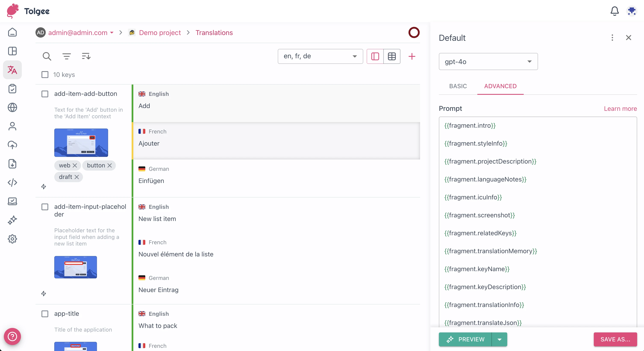This screenshot has width=644, height=351.
Task: Open the search icon above the key list
Action: pos(47,56)
